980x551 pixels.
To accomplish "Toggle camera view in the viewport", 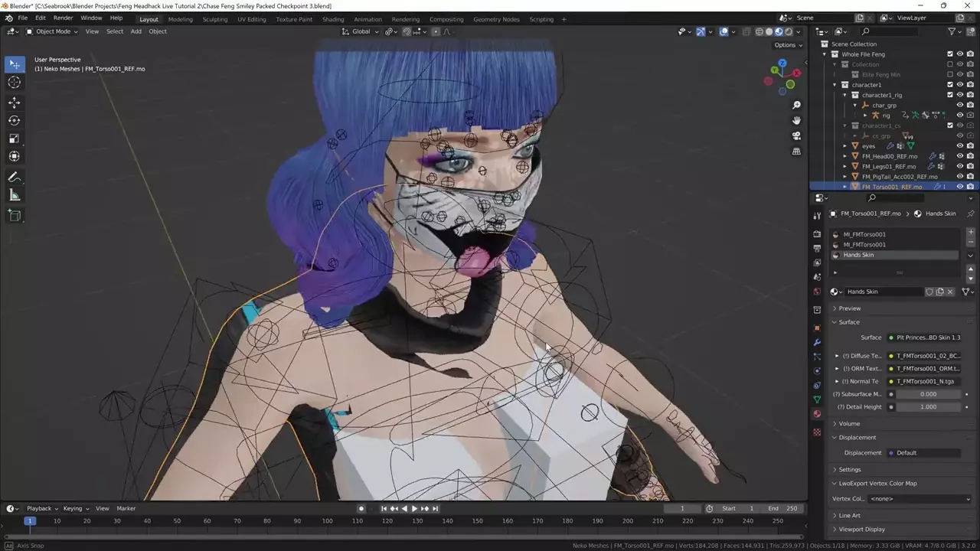I will [x=796, y=136].
